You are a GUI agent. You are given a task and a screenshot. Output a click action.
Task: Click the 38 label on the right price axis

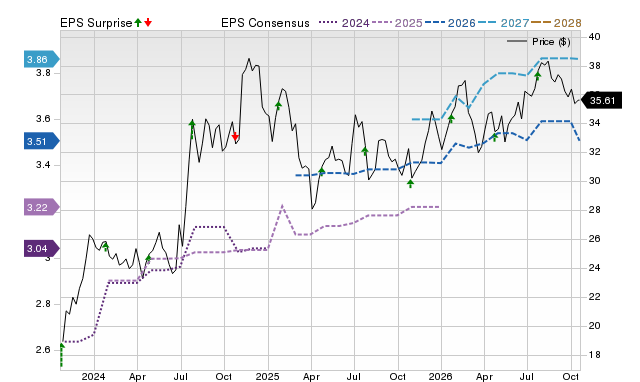click(594, 66)
